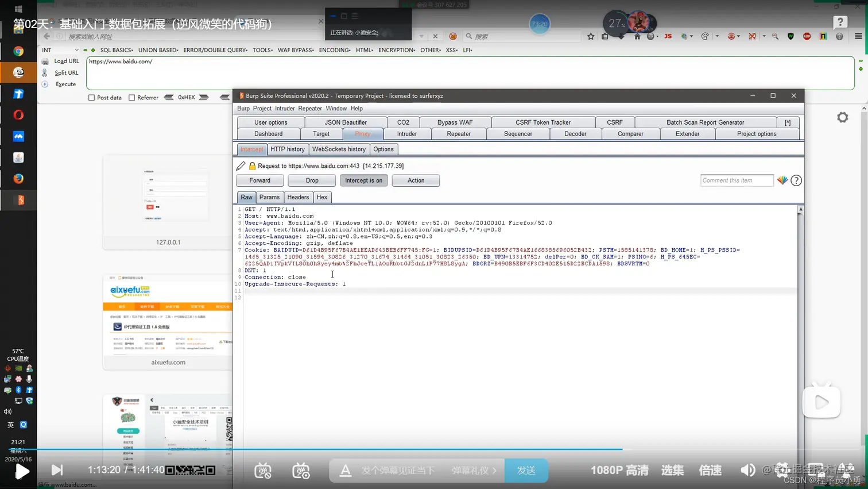Open the settings gear on new tab page
Image resolution: width=868 pixels, height=489 pixels.
842,117
